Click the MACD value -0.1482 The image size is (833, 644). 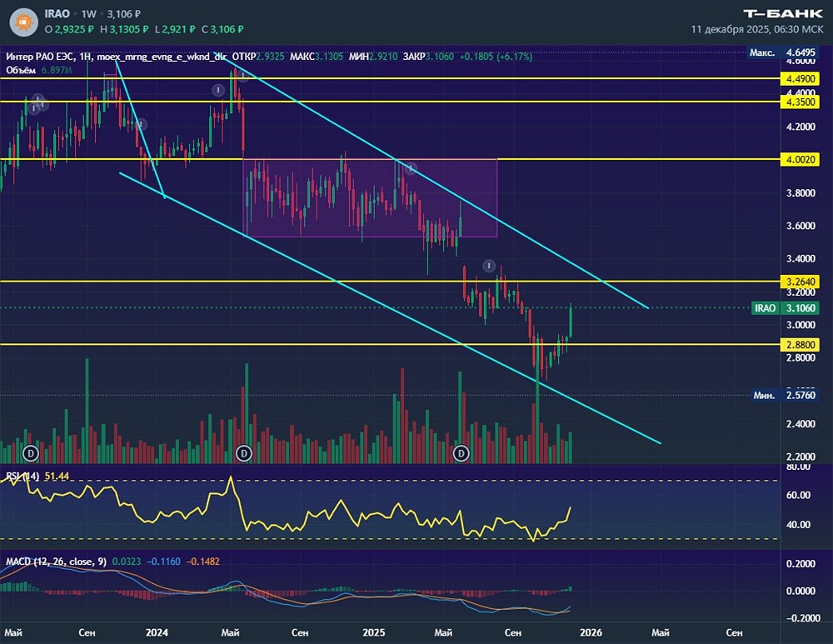click(x=203, y=562)
